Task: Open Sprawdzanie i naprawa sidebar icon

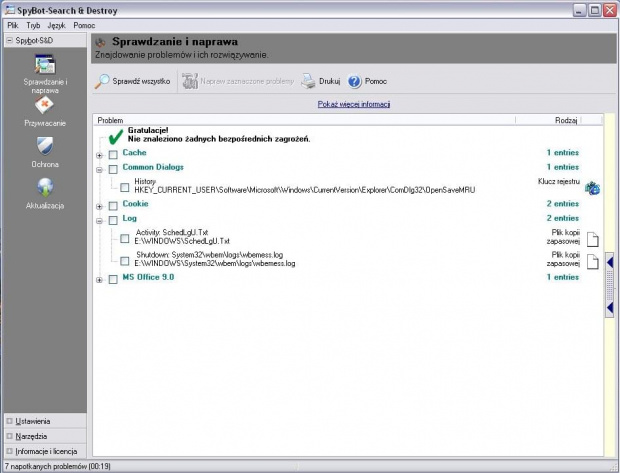Action: (45, 64)
